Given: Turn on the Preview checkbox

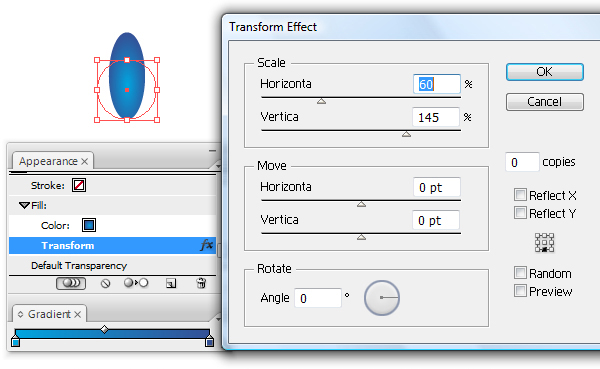Looking at the screenshot, I should pos(520,291).
